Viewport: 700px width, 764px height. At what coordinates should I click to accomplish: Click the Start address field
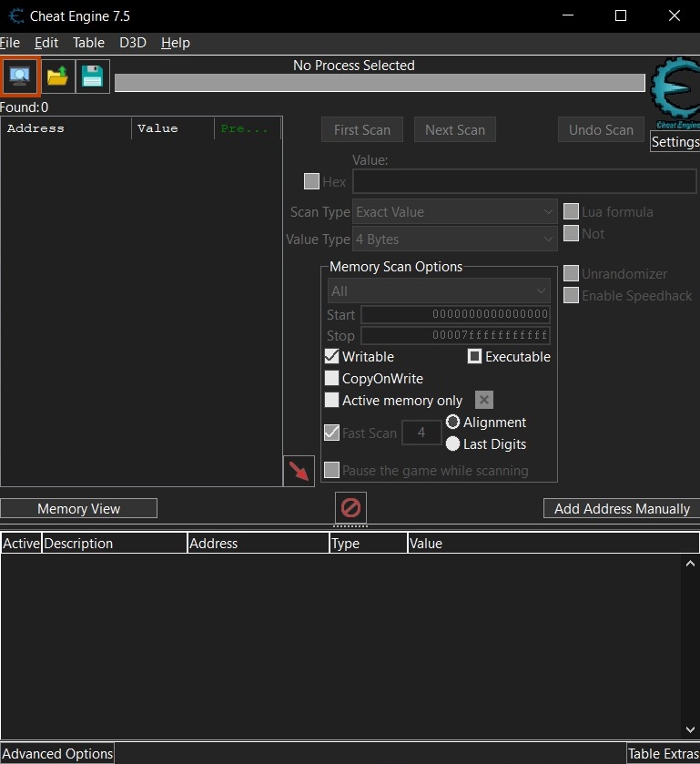coord(455,314)
